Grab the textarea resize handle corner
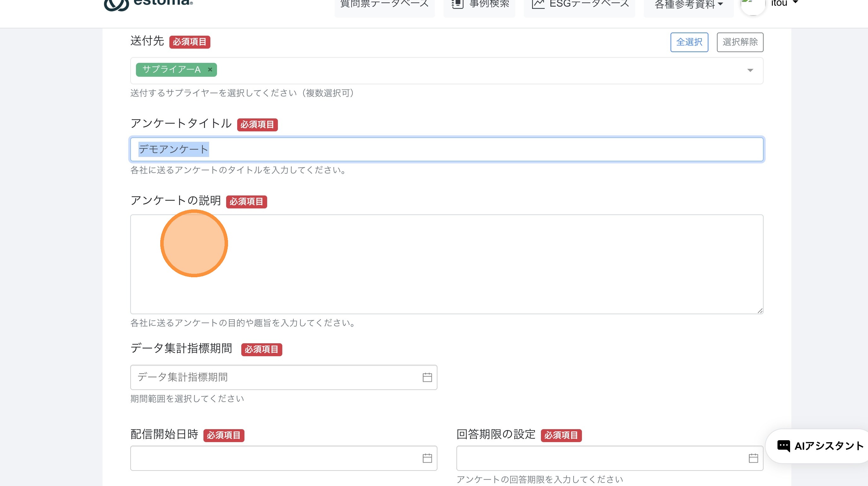Viewport: 868px width, 486px height. point(760,311)
